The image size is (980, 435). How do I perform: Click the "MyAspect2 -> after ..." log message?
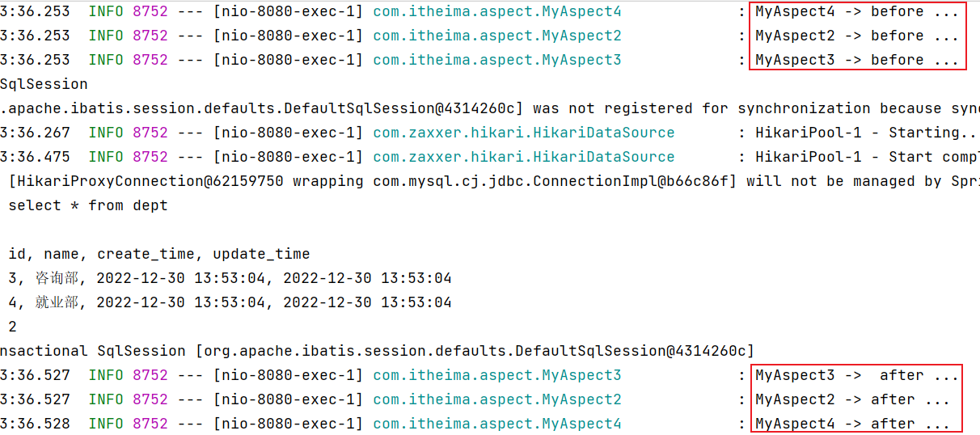point(851,399)
